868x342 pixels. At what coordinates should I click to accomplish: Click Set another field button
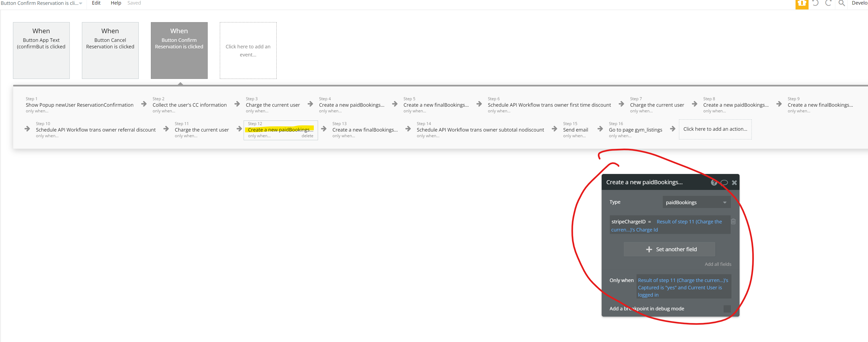(x=669, y=249)
